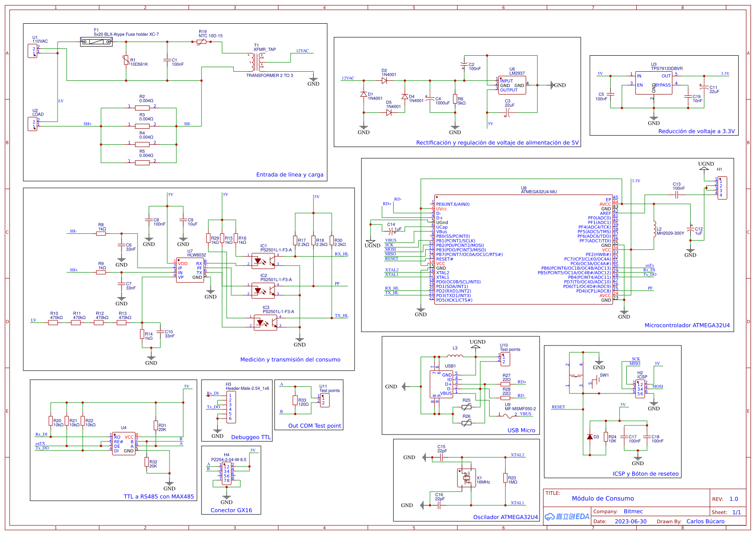This screenshot has height=535, width=756.
Task: Select the U3 TPS79133DBVR regulator symbol
Action: click(x=654, y=83)
